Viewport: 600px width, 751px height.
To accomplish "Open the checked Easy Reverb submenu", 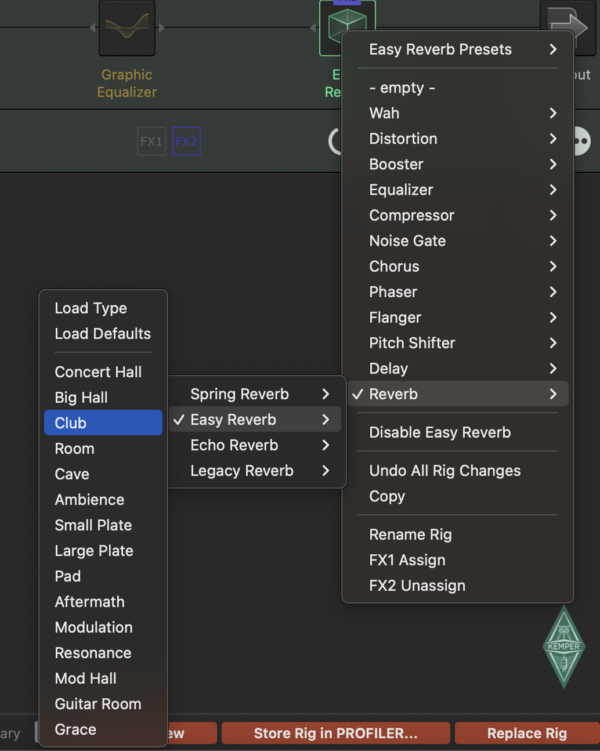I will click(257, 420).
